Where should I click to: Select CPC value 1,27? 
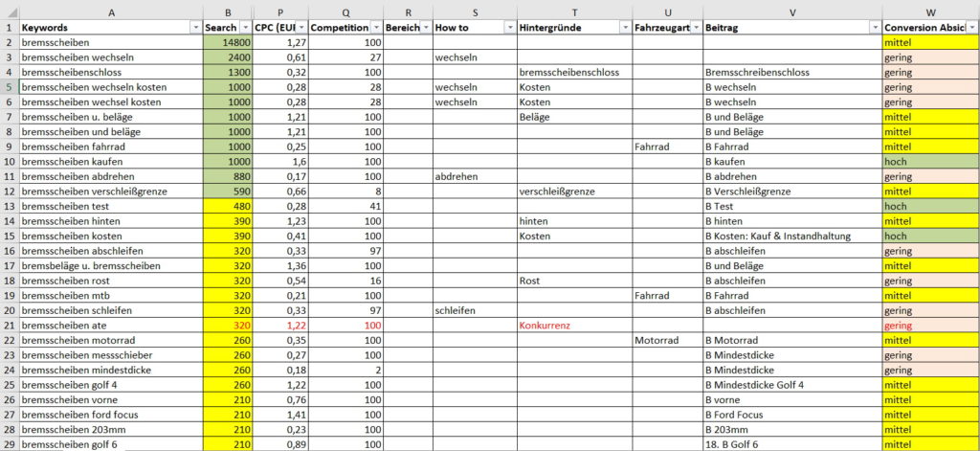click(280, 42)
